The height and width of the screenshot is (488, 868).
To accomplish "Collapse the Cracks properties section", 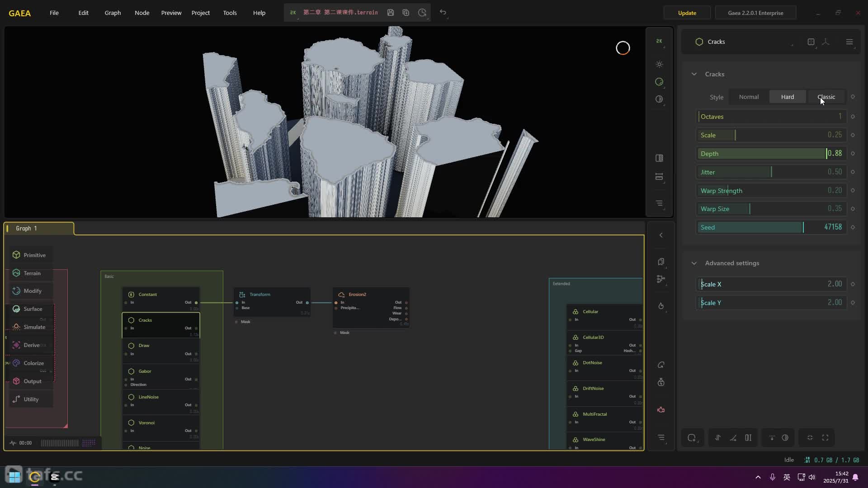I will (x=694, y=74).
